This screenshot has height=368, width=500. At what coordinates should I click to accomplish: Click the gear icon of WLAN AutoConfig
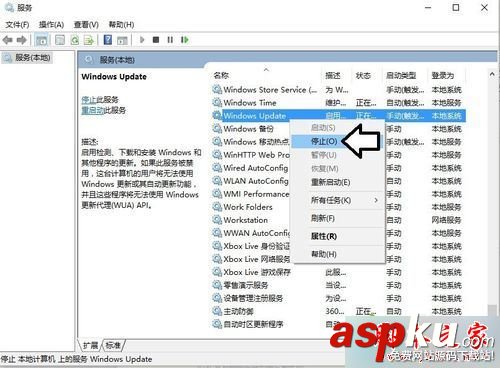[217, 181]
